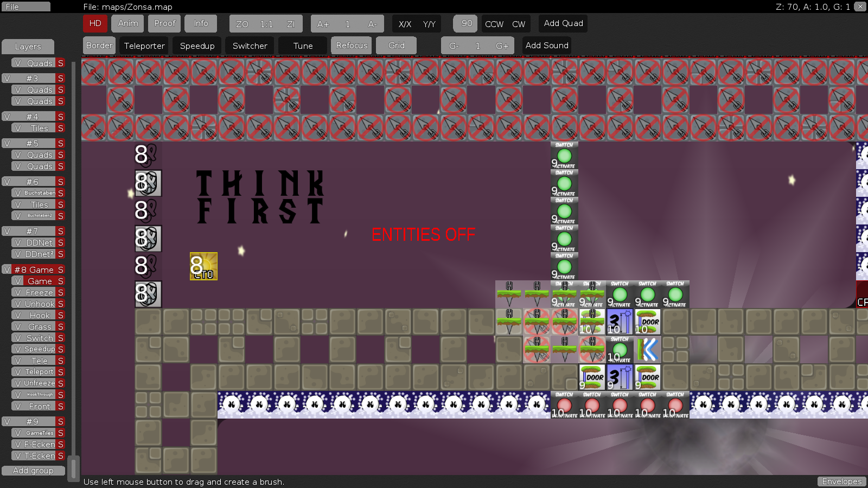868x488 pixels.
Task: Rotate the brush clockwise with CW
Action: (519, 24)
